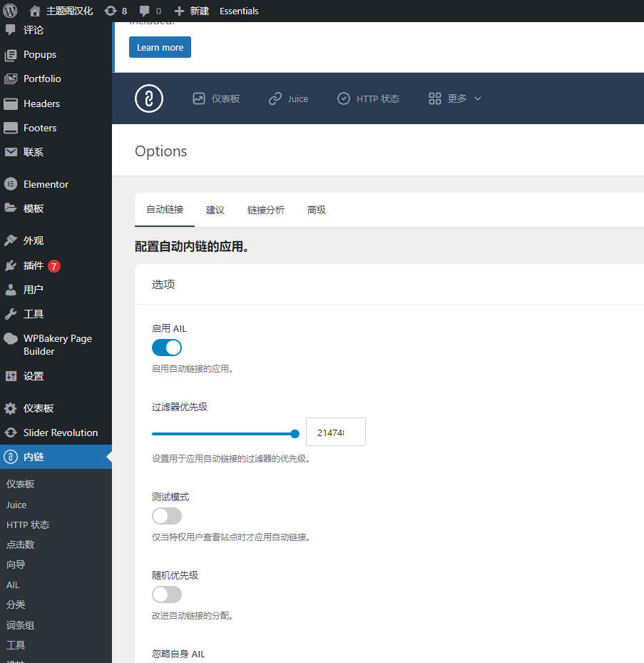Click the 插件 plug icon
Viewport: 644px width, 663px height.
tap(11, 265)
